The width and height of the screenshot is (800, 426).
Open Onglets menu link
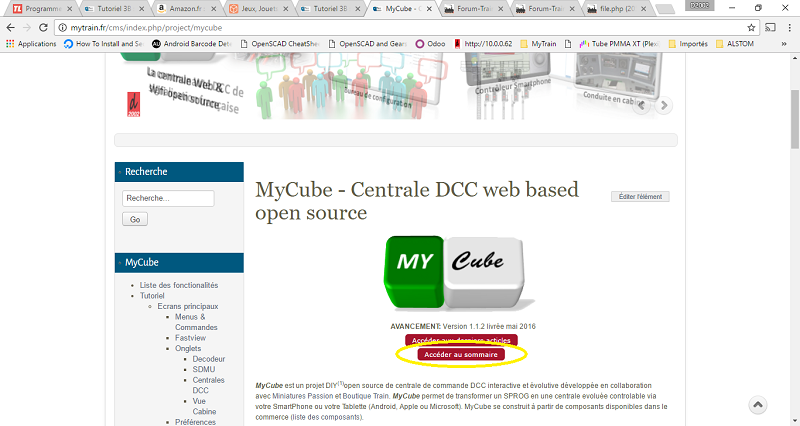coord(188,348)
